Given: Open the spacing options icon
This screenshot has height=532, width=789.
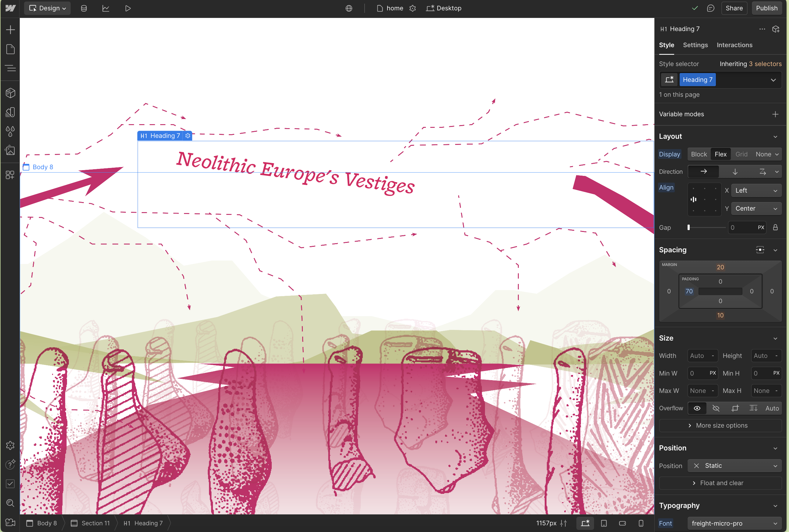Looking at the screenshot, I should 760,250.
